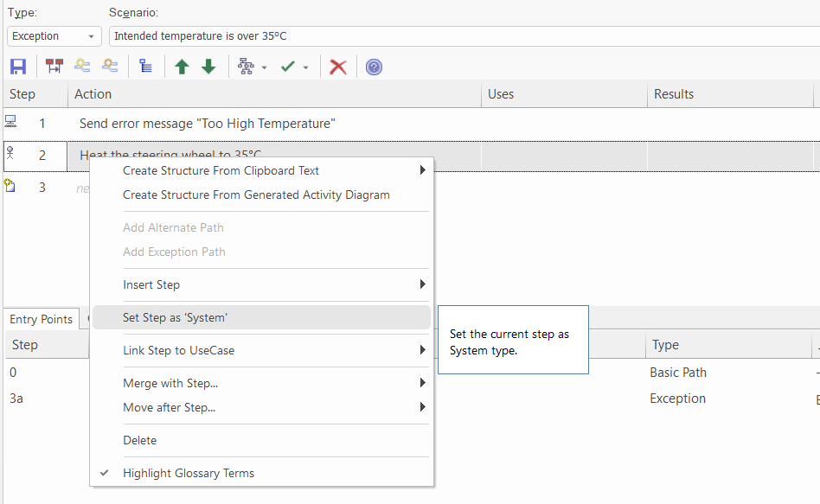820x504 pixels.
Task: Click the actor icon on step 2
Action: pyautogui.click(x=10, y=154)
